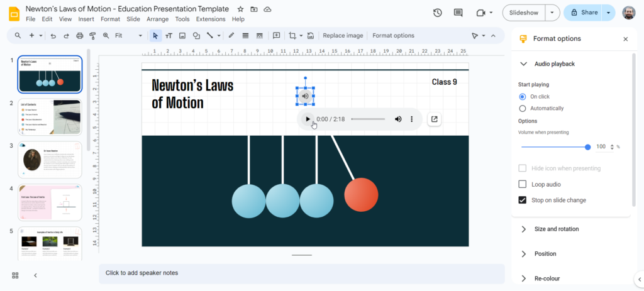This screenshot has height=291, width=644.
Task: Enable the Loop audio checkbox
Action: 522,184
